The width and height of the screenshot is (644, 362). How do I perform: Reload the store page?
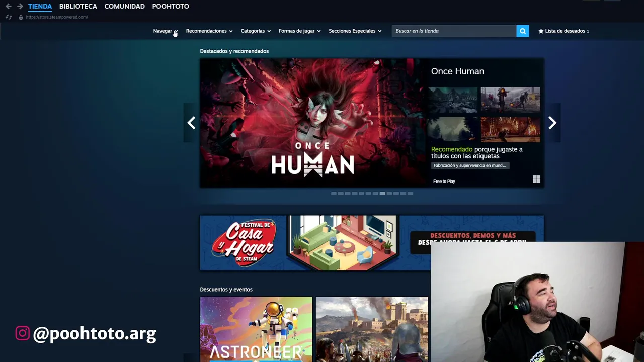coord(9,17)
